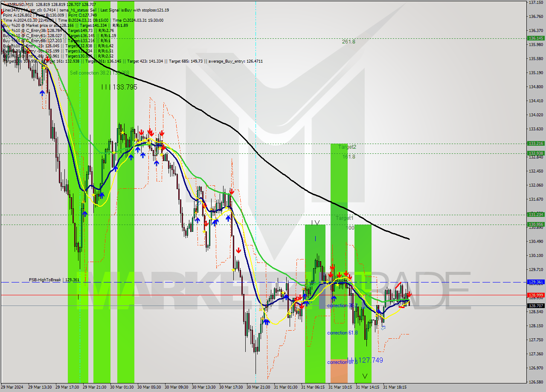Click the 136.760 price axis label
The width and height of the screenshot is (546, 392).
(536, 17)
